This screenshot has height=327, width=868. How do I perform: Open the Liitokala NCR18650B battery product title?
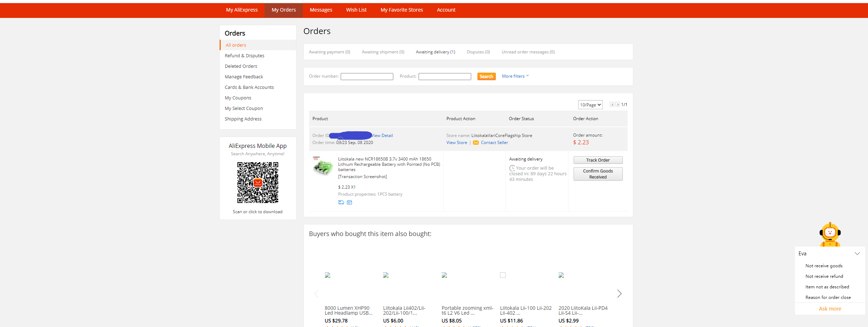click(x=389, y=164)
